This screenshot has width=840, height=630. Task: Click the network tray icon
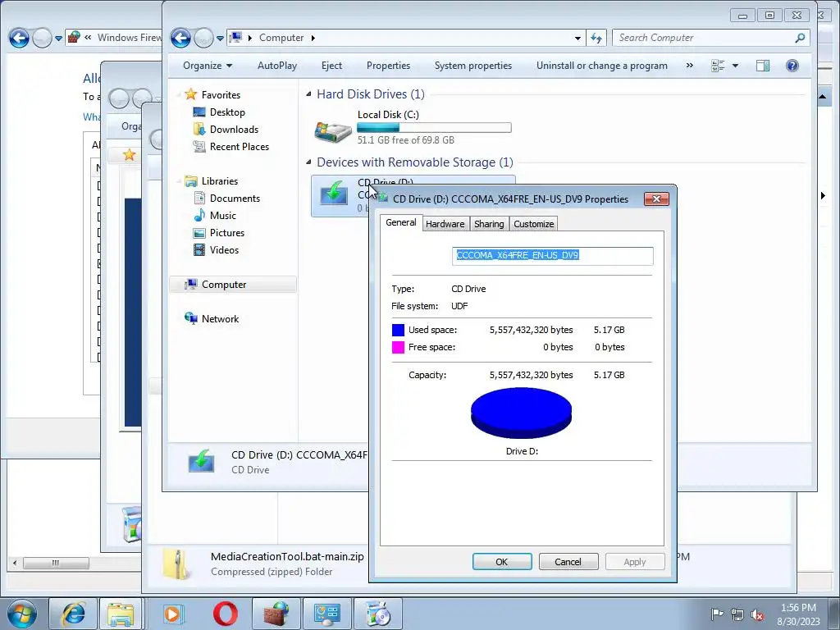pyautogui.click(x=737, y=614)
